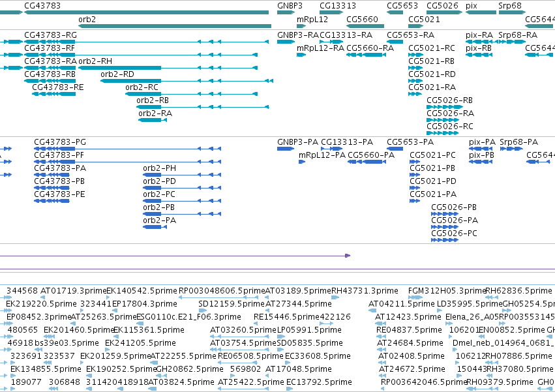Select the Srp68-PA protein label

click(519, 142)
